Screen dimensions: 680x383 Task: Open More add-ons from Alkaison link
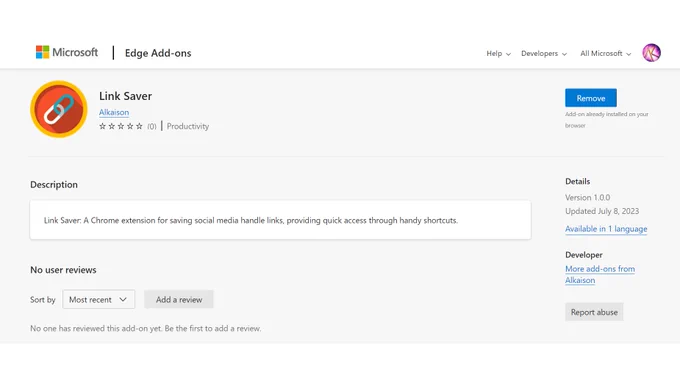click(x=600, y=274)
